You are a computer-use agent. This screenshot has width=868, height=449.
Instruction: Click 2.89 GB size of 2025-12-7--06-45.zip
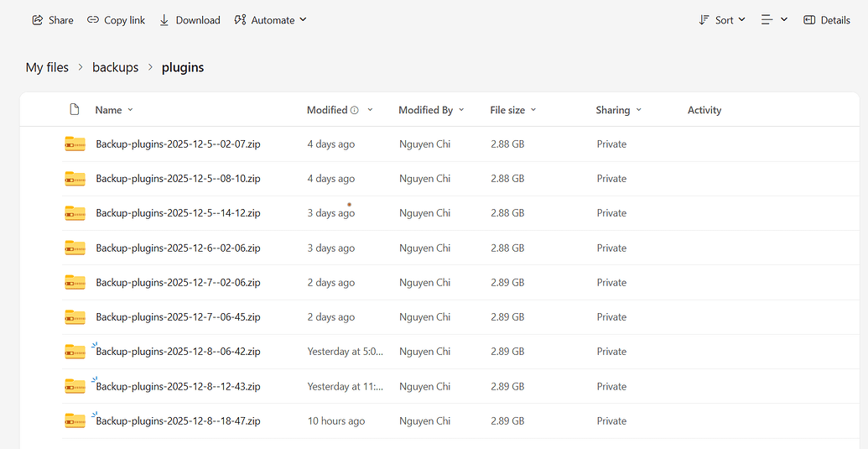click(507, 316)
